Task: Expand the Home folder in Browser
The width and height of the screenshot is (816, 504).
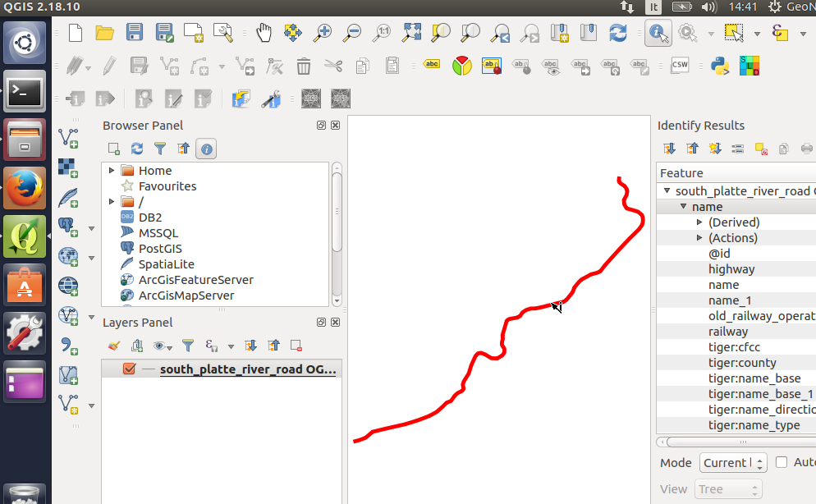Action: (x=112, y=170)
